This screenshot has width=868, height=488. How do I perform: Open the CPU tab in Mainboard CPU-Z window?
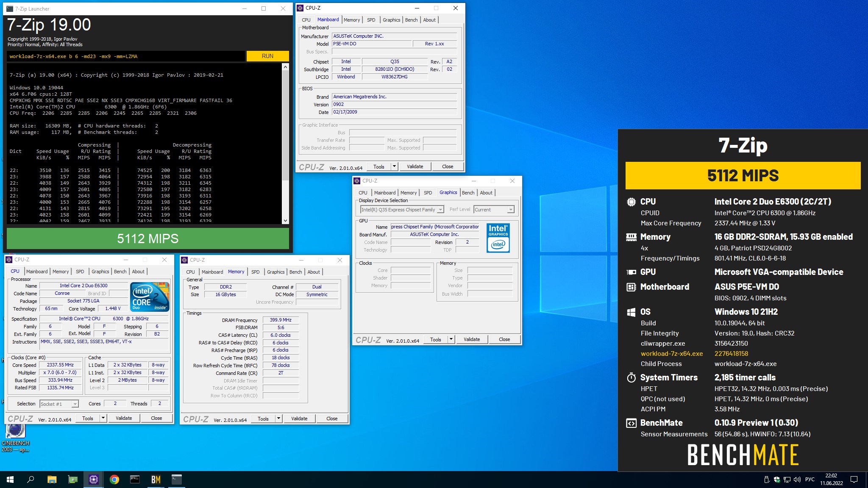[x=306, y=20]
